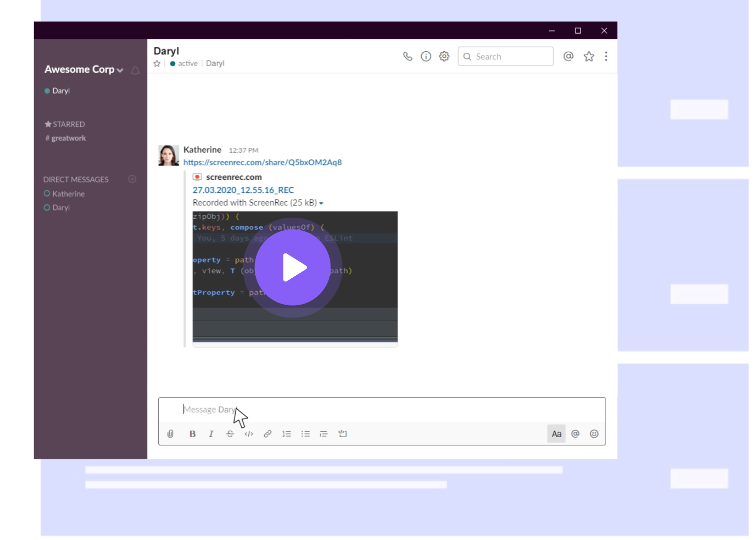The width and height of the screenshot is (756, 540).
Task: Click the DIRECT MESSAGES section header
Action: 76,179
